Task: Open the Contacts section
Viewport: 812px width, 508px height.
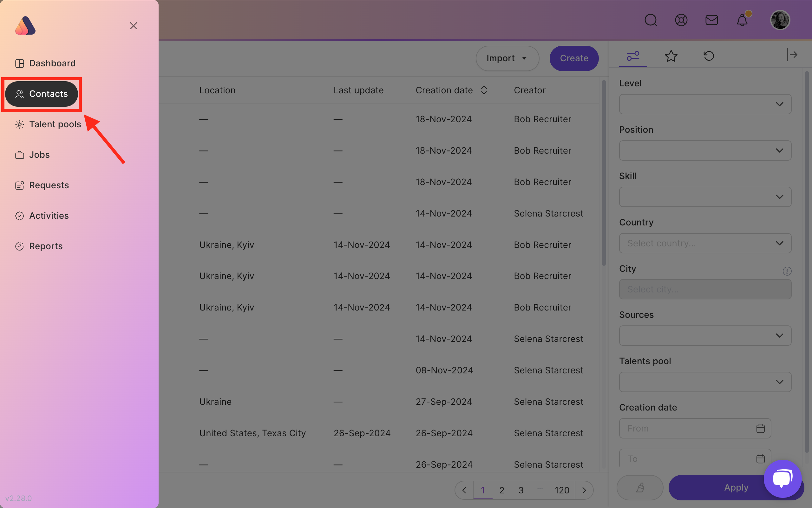Action: click(42, 94)
